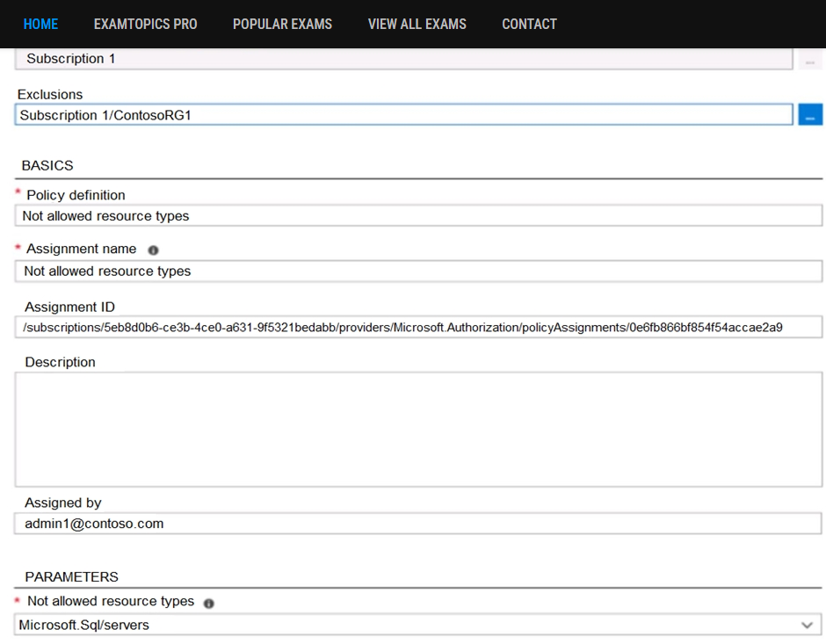
Task: Open the CONTACT page
Action: pyautogui.click(x=529, y=25)
